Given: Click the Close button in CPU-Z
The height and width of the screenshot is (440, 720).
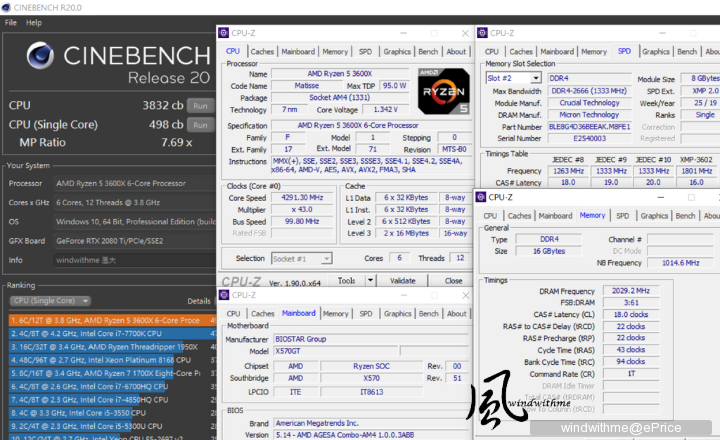Looking at the screenshot, I should (x=453, y=281).
